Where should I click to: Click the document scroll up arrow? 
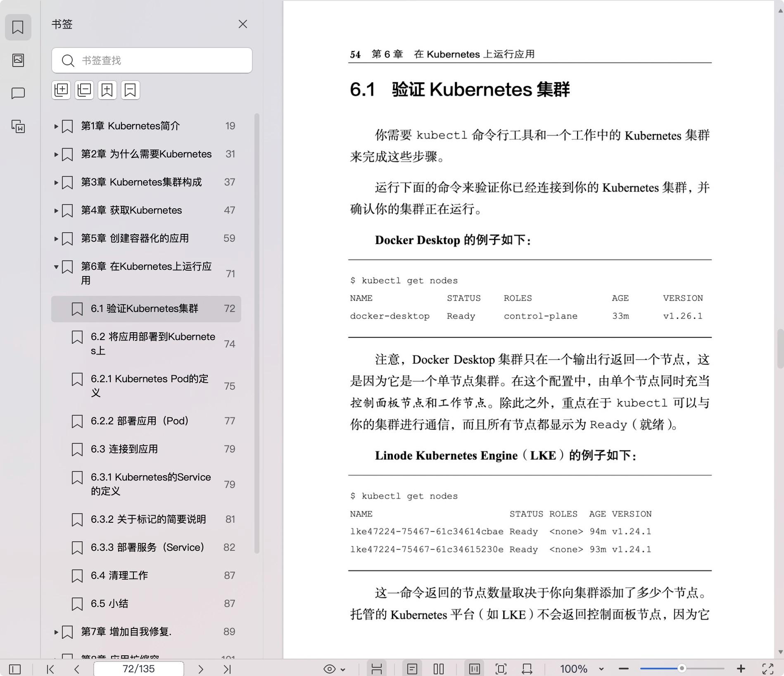coord(780,11)
